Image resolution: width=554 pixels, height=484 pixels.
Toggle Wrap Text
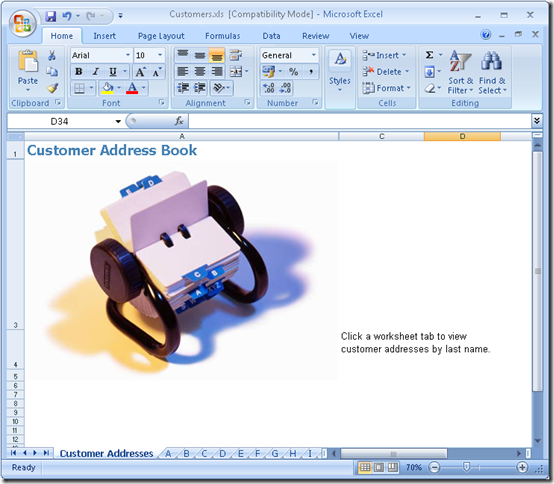pos(236,55)
